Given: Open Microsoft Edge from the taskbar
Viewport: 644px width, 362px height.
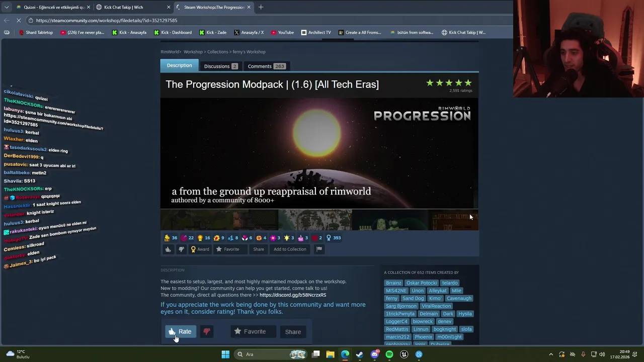Looking at the screenshot, I should 345,354.
